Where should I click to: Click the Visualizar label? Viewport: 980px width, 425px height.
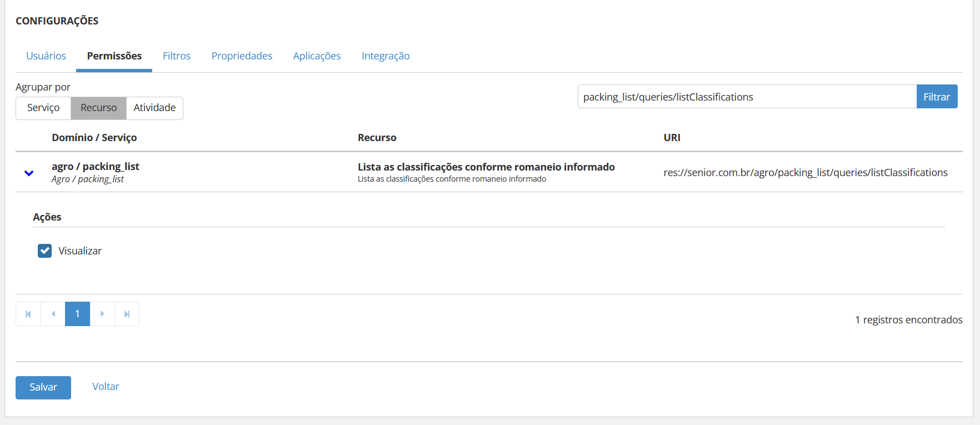(x=80, y=251)
